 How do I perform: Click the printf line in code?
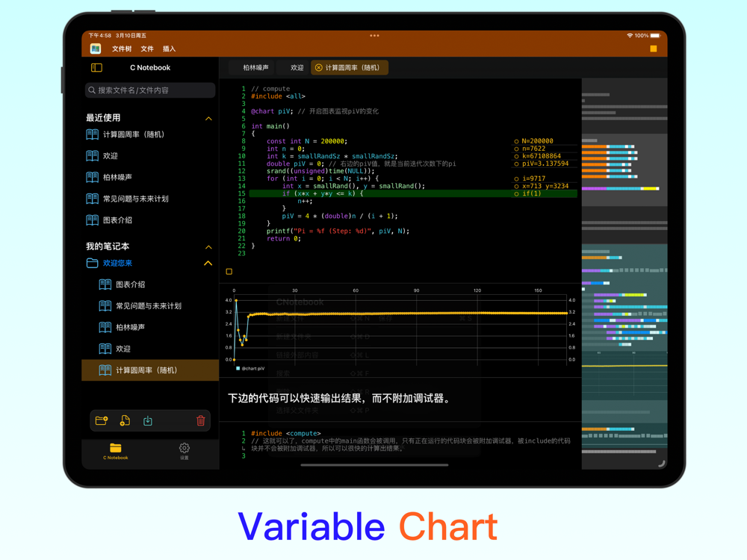[x=338, y=231]
